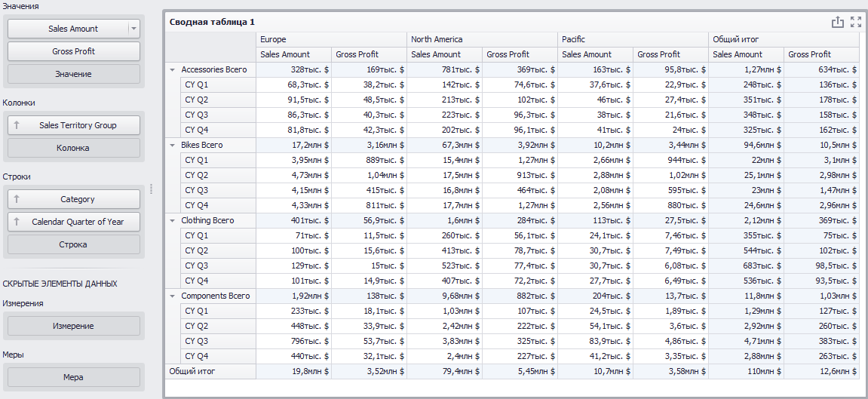Viewport: 868px width, 399px height.
Task: Click the Измерение placeholder button
Action: (74, 326)
